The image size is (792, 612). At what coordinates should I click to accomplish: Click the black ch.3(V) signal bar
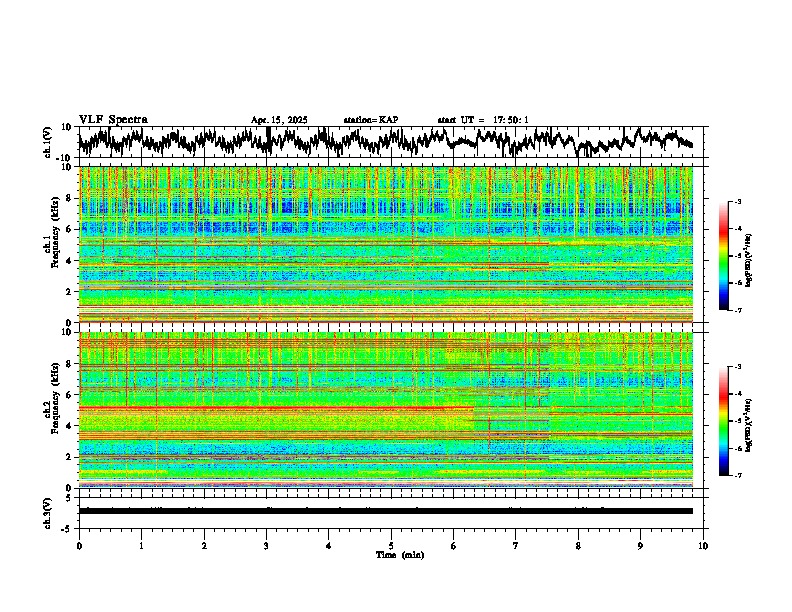pos(386,511)
